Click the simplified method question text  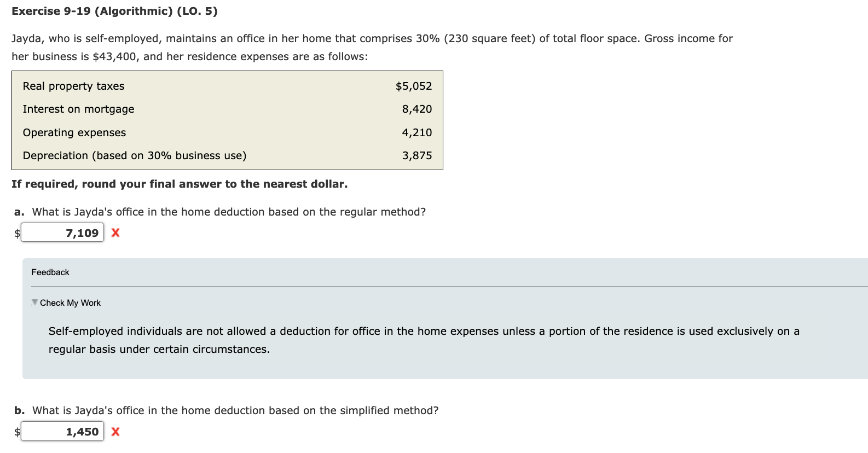click(235, 411)
